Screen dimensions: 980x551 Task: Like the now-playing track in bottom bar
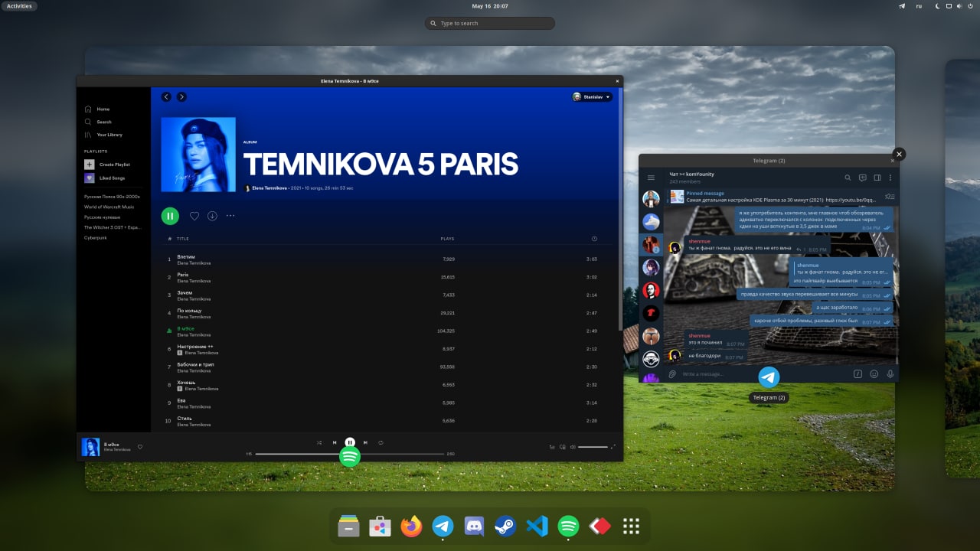tap(139, 447)
